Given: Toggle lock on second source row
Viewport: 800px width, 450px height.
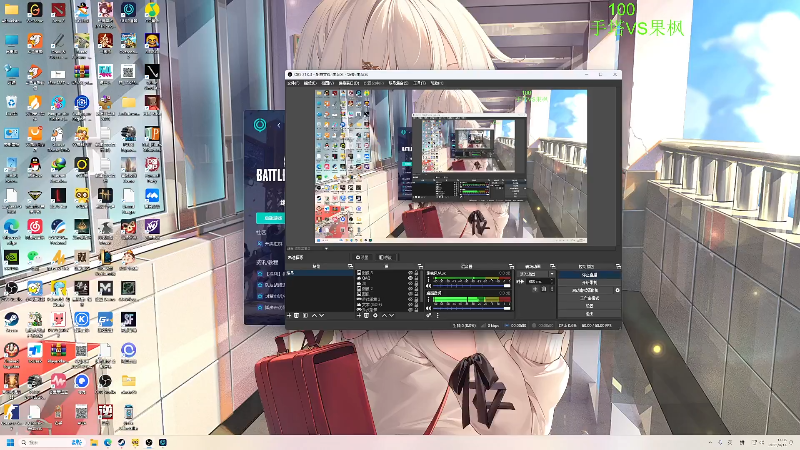Looking at the screenshot, I should click(416, 278).
